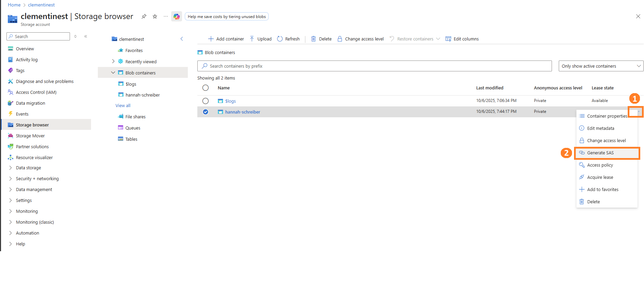
Task: Click View all link
Action: click(123, 105)
